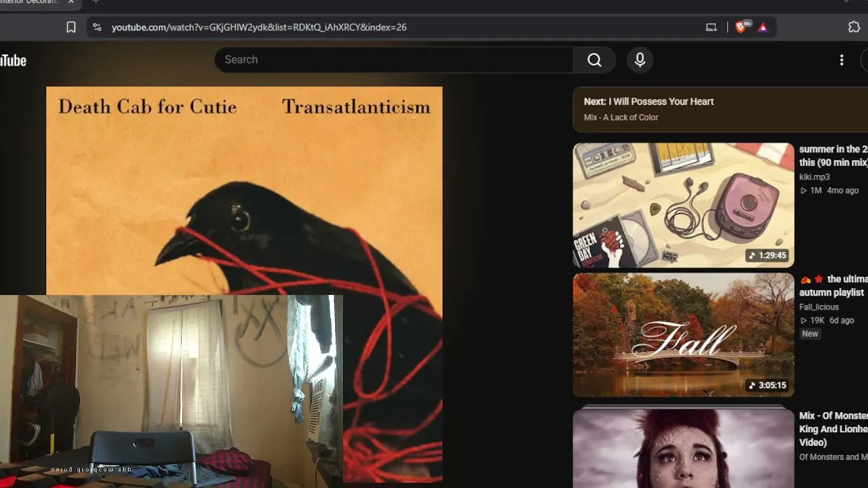Open the "summer in the 2..." video title

click(x=833, y=156)
